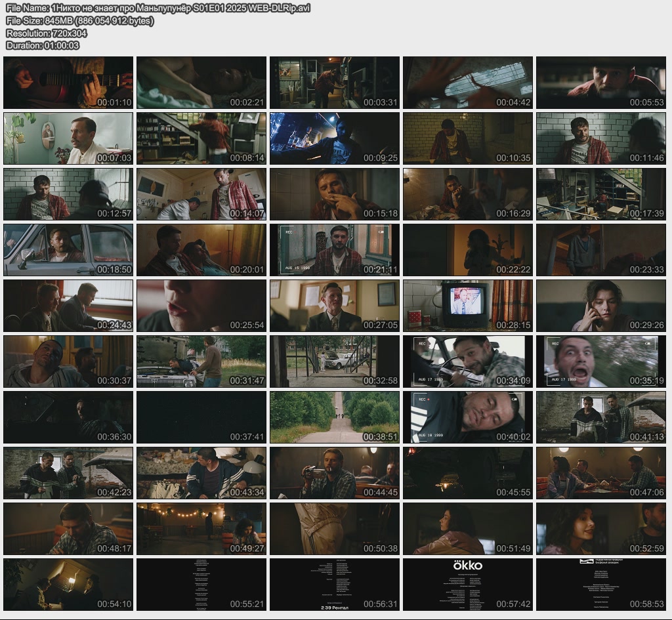Click the File Size 845MB line

pyautogui.click(x=80, y=20)
